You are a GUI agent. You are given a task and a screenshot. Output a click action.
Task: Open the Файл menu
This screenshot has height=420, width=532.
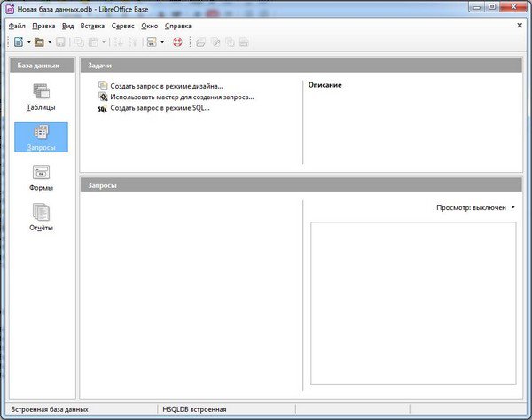[17, 26]
